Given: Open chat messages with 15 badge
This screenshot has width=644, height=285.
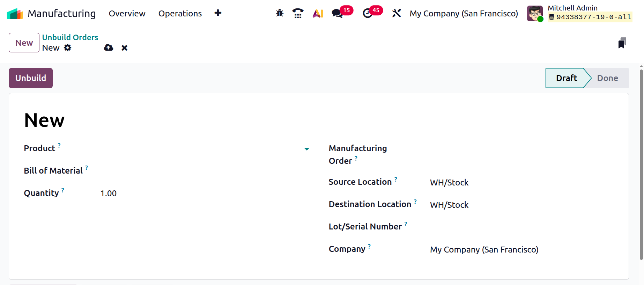Looking at the screenshot, I should [337, 13].
